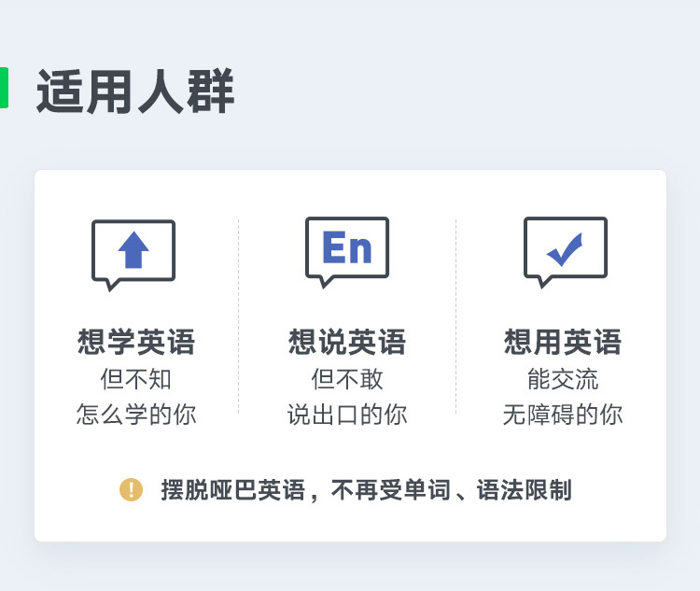Click the 想学英语 title
Image resolution: width=700 pixels, height=591 pixels.
pyautogui.click(x=136, y=342)
